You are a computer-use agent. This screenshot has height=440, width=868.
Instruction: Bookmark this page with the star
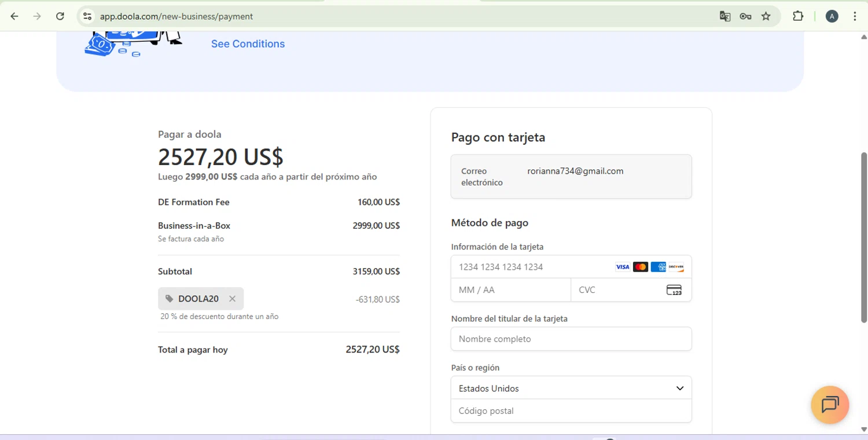point(766,16)
